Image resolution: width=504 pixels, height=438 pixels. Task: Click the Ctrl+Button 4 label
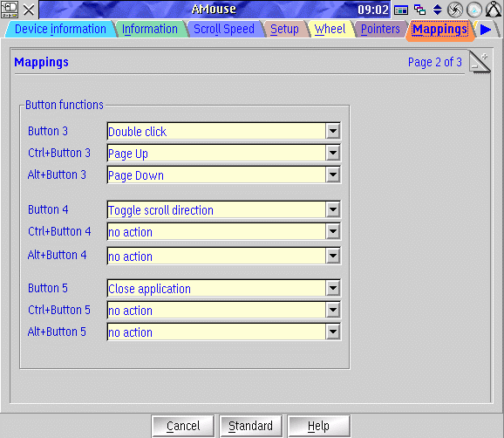(x=59, y=231)
